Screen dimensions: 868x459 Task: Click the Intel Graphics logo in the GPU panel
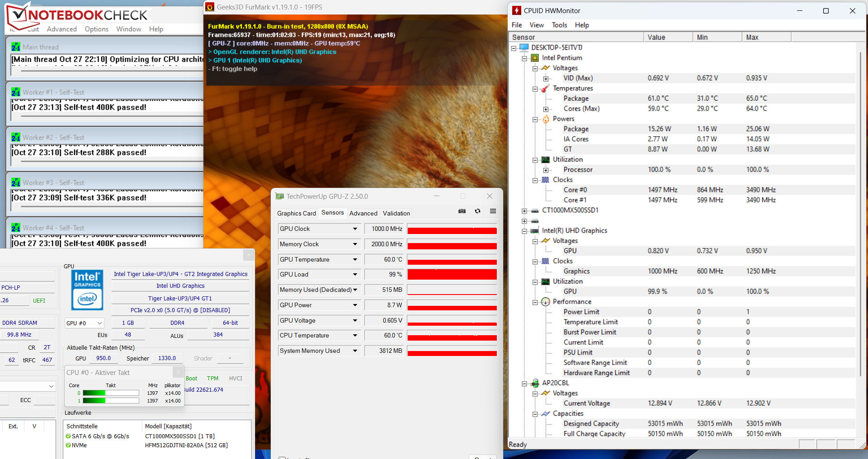point(87,290)
